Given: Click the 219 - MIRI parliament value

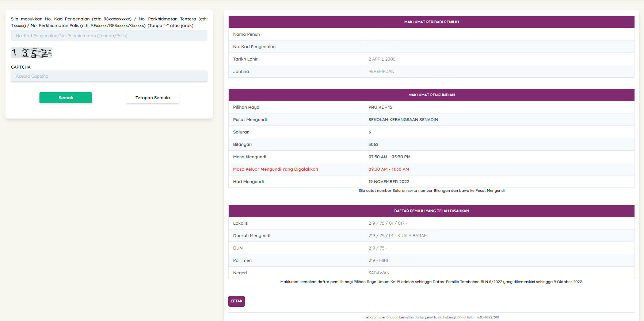Looking at the screenshot, I should point(378,260).
